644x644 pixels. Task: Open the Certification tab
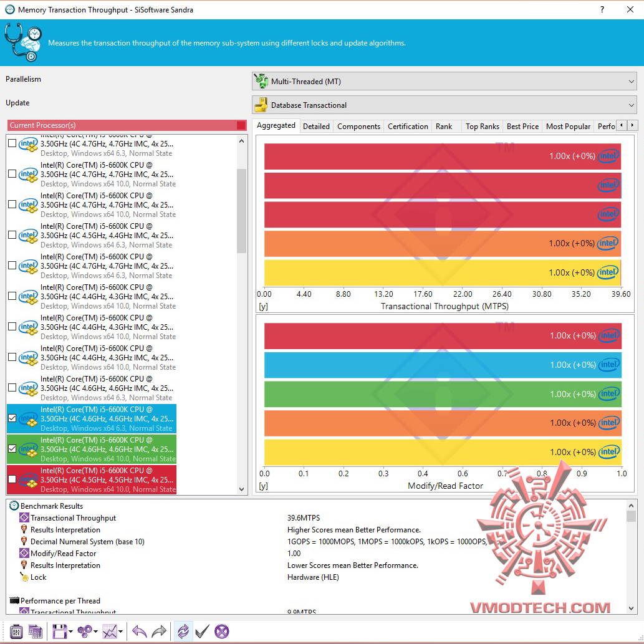[x=408, y=127]
